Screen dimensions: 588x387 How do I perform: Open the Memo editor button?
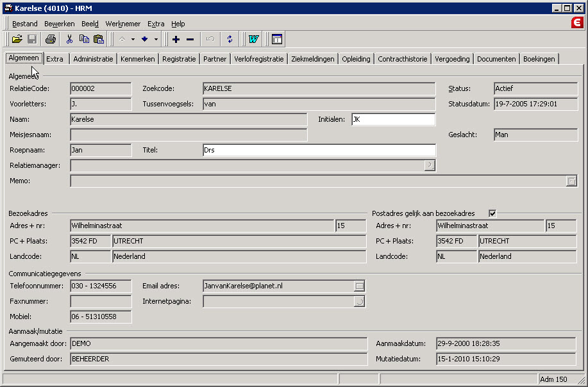click(x=571, y=181)
